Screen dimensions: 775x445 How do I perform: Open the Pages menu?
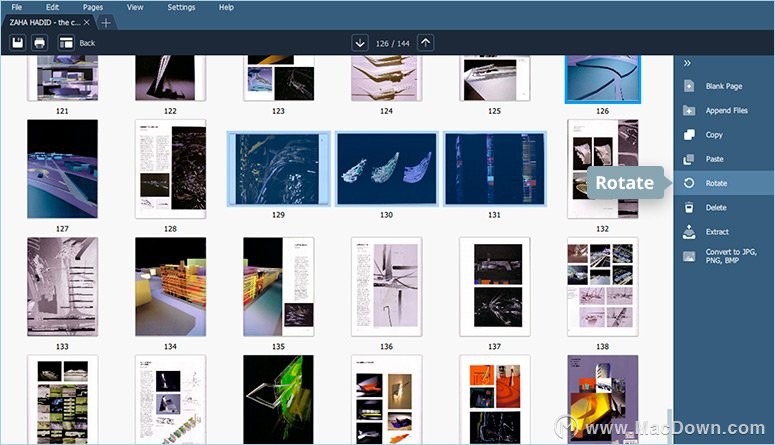[93, 7]
